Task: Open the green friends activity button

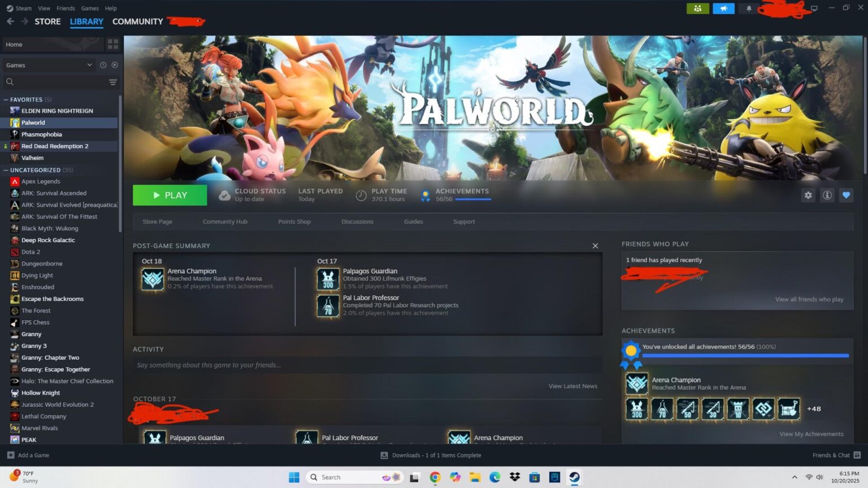Action: pyautogui.click(x=698, y=8)
